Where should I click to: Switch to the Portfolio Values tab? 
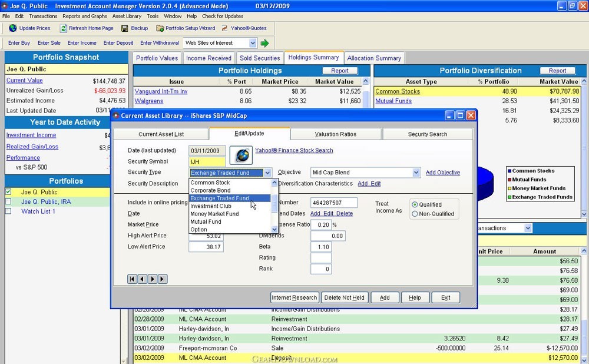click(157, 58)
